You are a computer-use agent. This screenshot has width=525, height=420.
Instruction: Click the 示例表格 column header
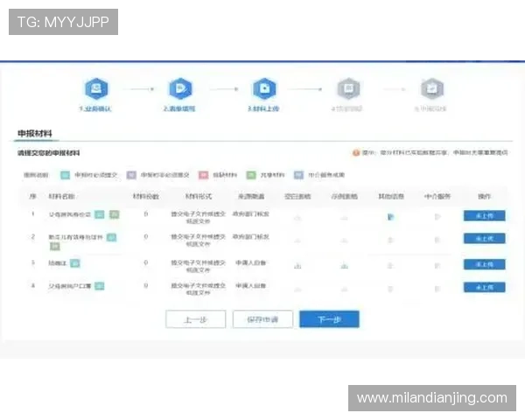tap(345, 196)
